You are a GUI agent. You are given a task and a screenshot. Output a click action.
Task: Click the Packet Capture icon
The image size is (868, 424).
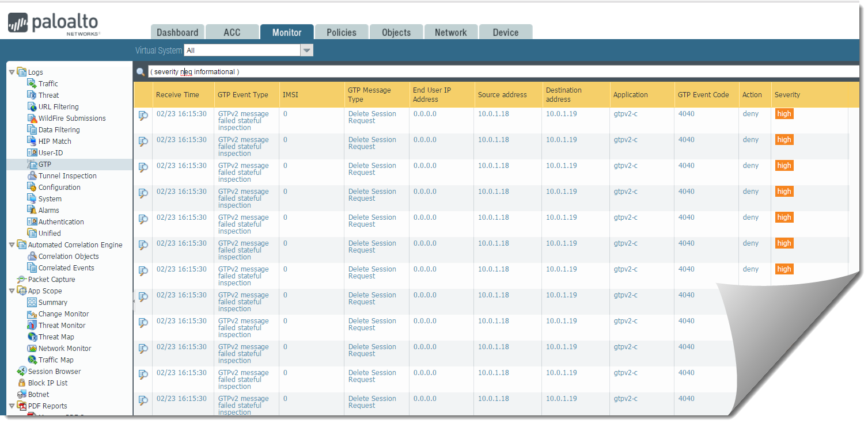(22, 279)
